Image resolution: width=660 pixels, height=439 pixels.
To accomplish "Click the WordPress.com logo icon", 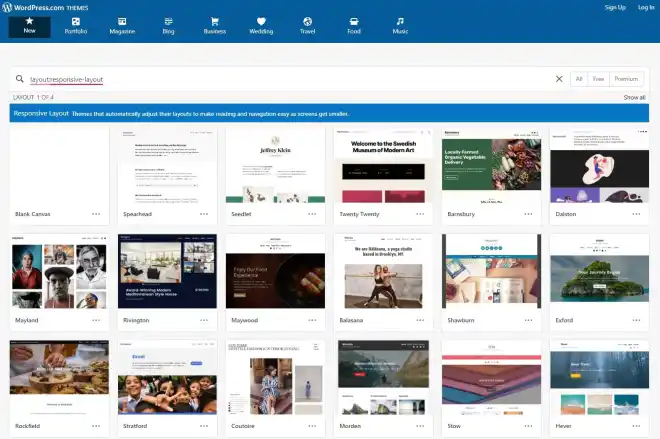I will (x=8, y=7).
